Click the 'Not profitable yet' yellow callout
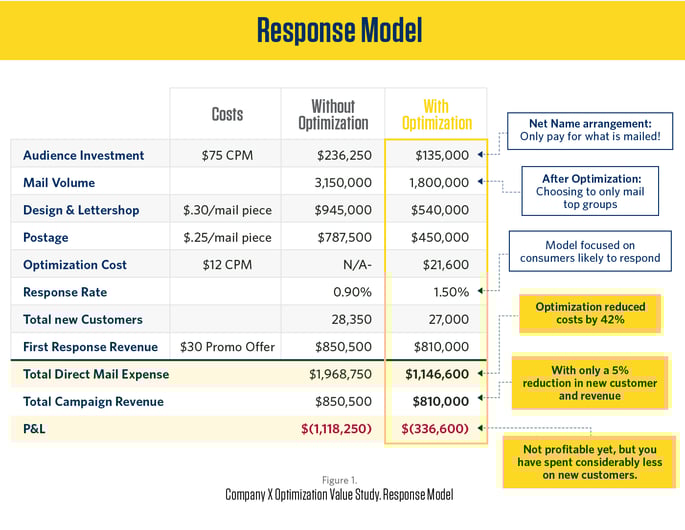Viewport: 685px width, 530px height. click(590, 462)
